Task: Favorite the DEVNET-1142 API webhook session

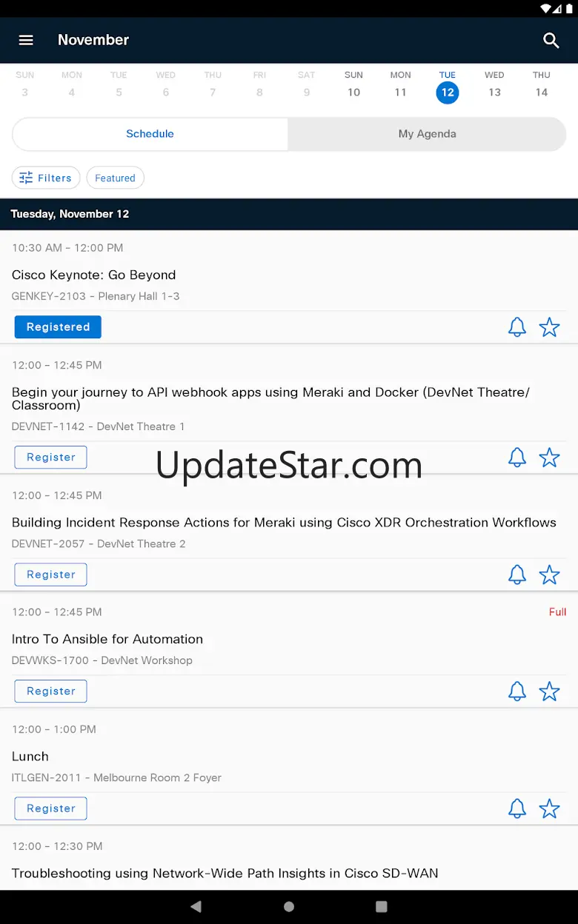Action: click(x=549, y=458)
